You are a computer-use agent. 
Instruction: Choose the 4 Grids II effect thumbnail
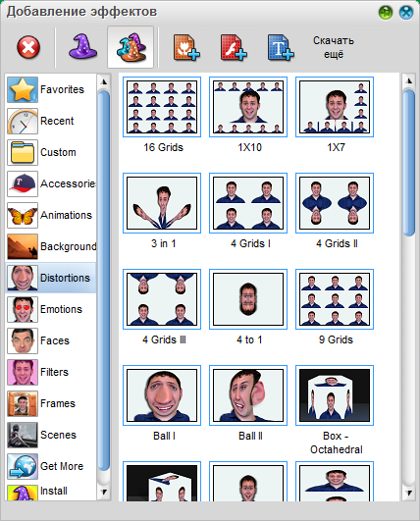click(335, 203)
